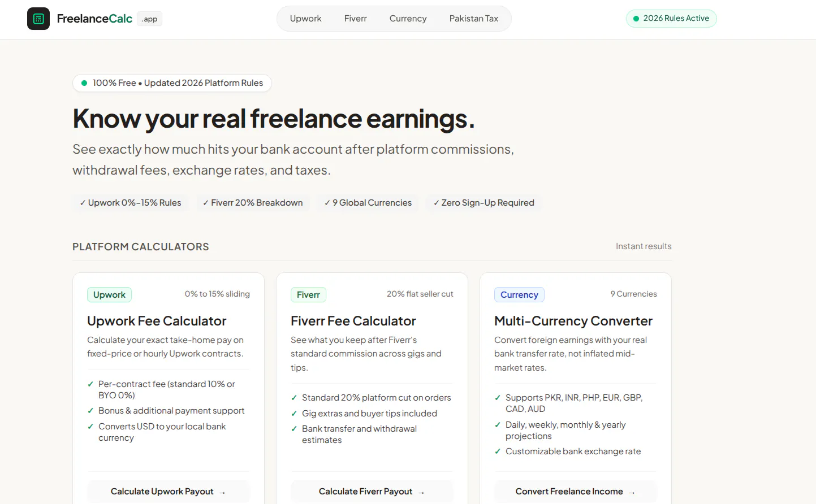Click the .app label beside the logo

[x=150, y=19]
